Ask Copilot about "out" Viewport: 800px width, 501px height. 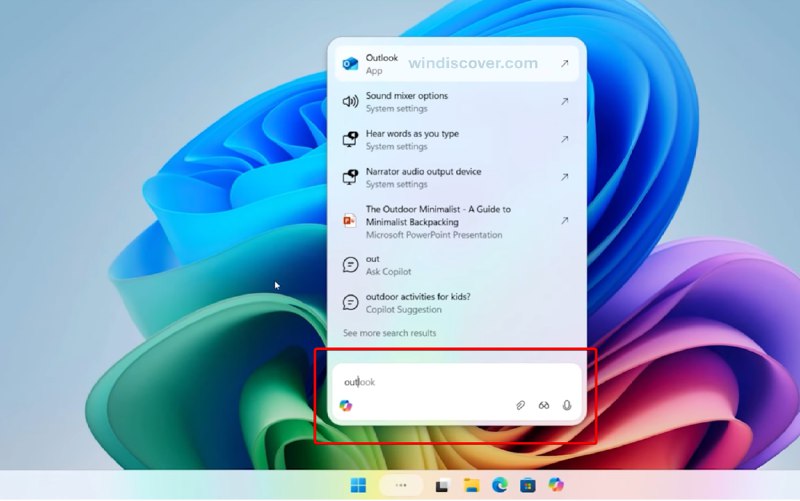[456, 265]
